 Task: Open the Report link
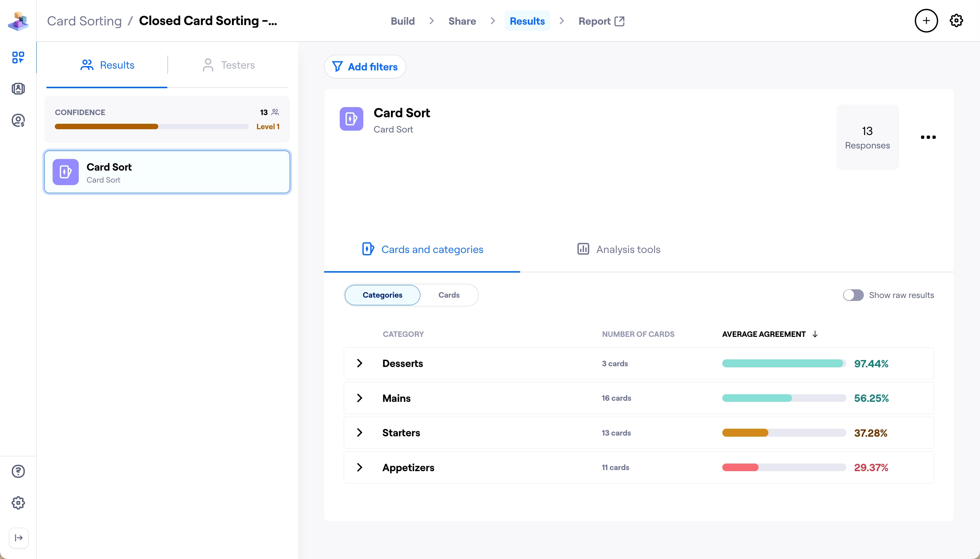point(601,21)
